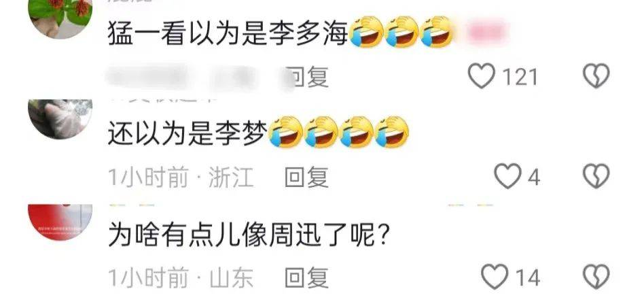This screenshot has height=306, width=644.
Task: Open the gray hand avatar profile
Action: coord(60,119)
